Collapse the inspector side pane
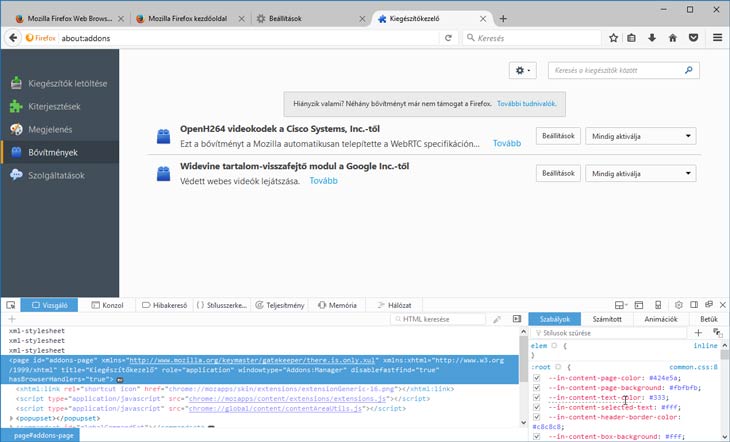 [516, 319]
